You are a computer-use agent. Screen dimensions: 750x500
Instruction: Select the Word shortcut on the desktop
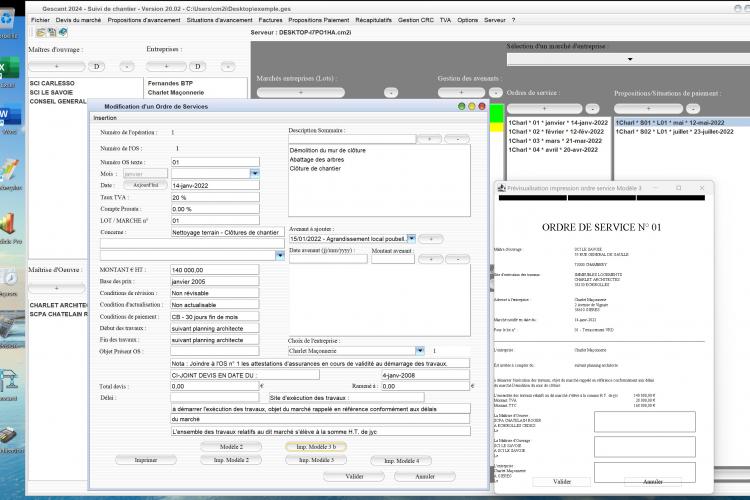pos(9,119)
